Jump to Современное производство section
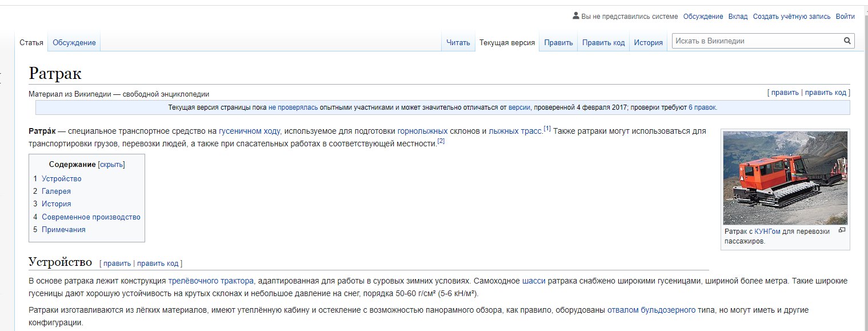Screen dimensions: 868x331 (91, 217)
